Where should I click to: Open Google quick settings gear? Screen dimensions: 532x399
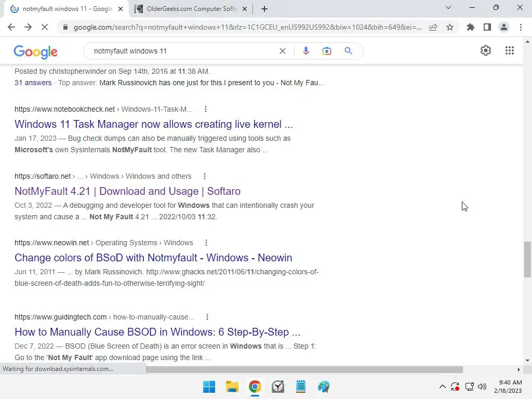click(486, 50)
